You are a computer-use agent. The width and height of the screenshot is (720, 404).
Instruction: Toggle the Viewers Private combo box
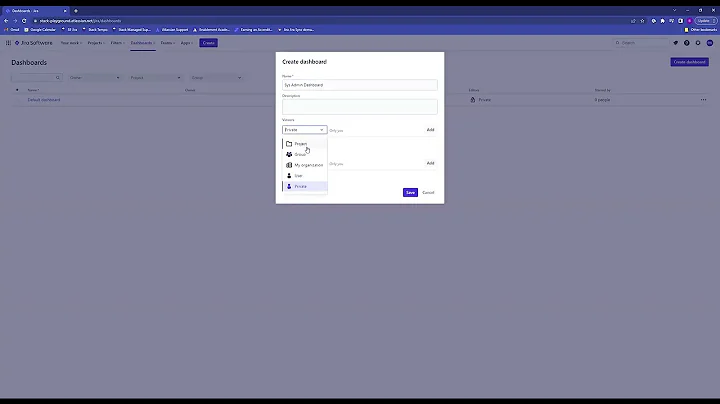click(304, 130)
